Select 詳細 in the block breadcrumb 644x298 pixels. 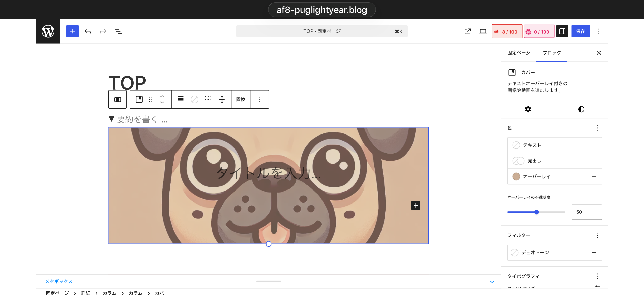click(86, 293)
